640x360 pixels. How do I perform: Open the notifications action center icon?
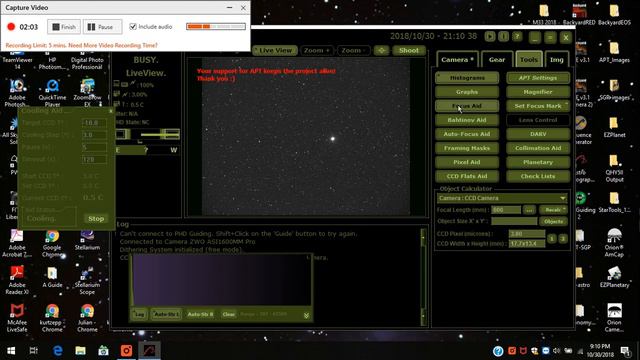tap(625, 351)
